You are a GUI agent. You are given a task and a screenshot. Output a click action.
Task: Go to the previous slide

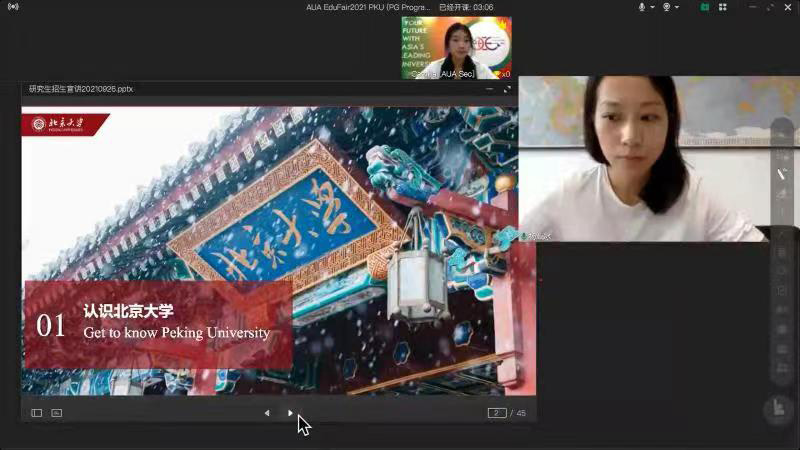267,413
